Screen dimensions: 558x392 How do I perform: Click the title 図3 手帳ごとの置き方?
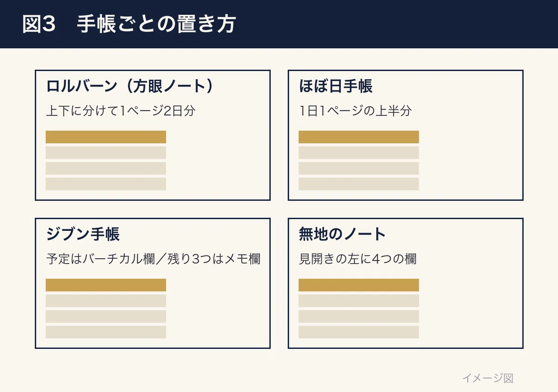(128, 25)
